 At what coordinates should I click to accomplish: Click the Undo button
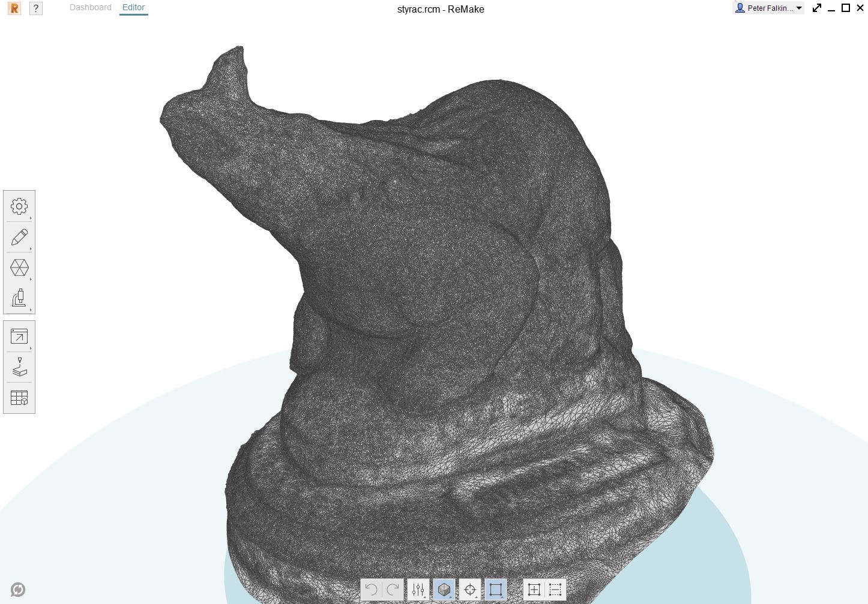coord(370,589)
